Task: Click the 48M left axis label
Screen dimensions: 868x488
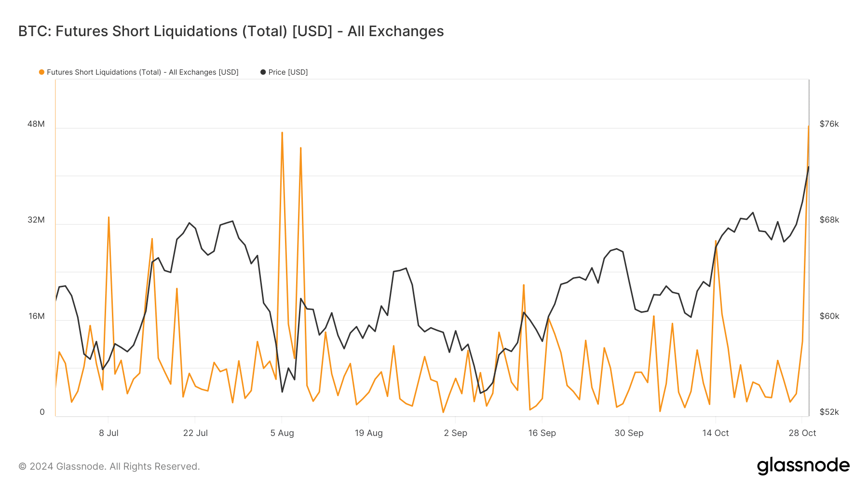Action: pyautogui.click(x=36, y=124)
